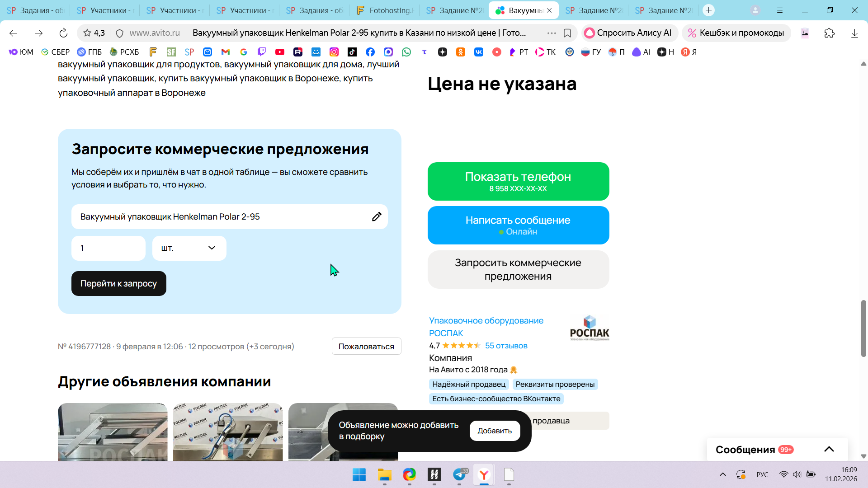Open browser extensions puzzle icon
The image size is (868, 488).
pyautogui.click(x=829, y=33)
